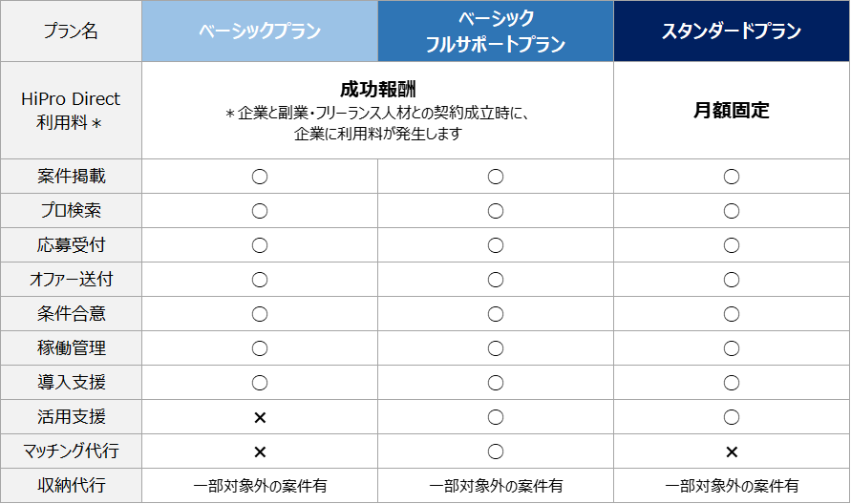Select the ベーシック フルサポートプラン header

tap(496, 31)
